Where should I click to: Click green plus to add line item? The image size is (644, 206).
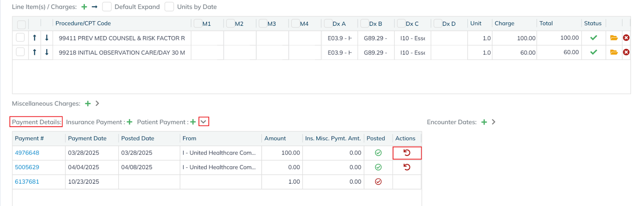pos(84,7)
